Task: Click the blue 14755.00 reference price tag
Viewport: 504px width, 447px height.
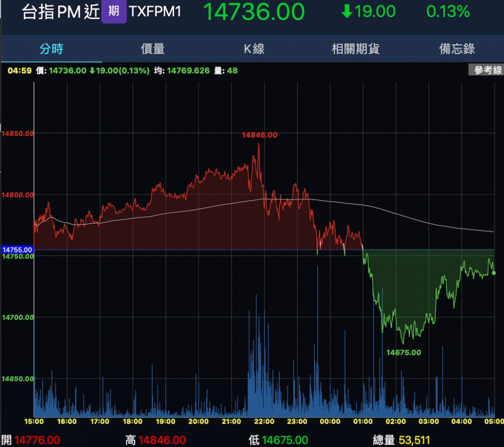Action: coord(17,250)
